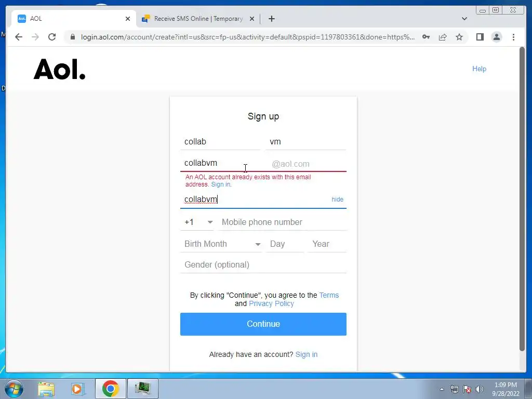Edit the first name field 'collab'
Screen dimensions: 532x399
tap(220, 142)
